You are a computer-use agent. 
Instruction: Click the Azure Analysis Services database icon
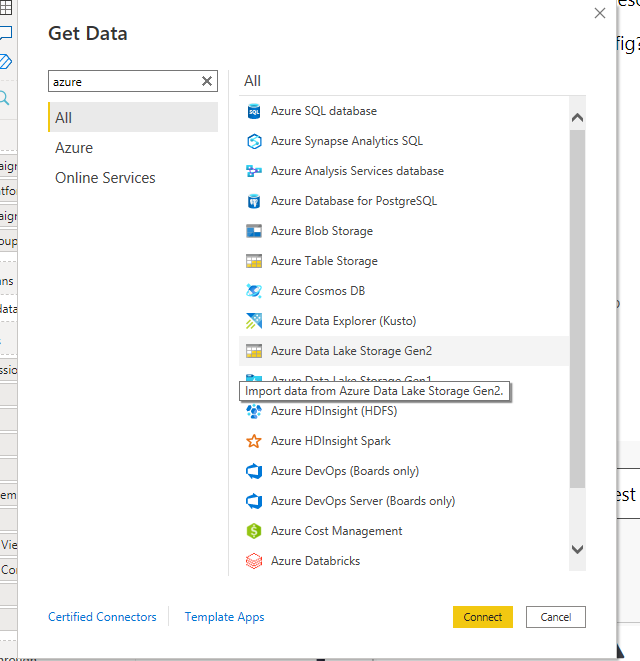(254, 171)
